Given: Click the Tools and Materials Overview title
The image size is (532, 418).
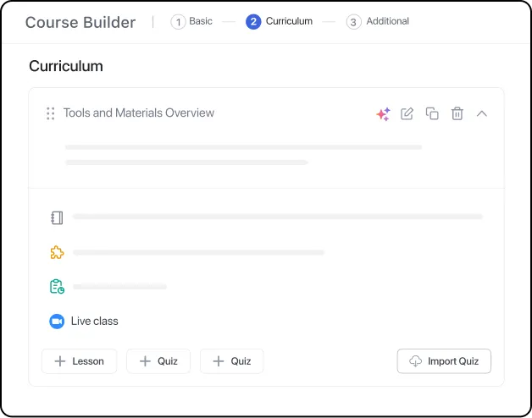Looking at the screenshot, I should click(x=139, y=113).
